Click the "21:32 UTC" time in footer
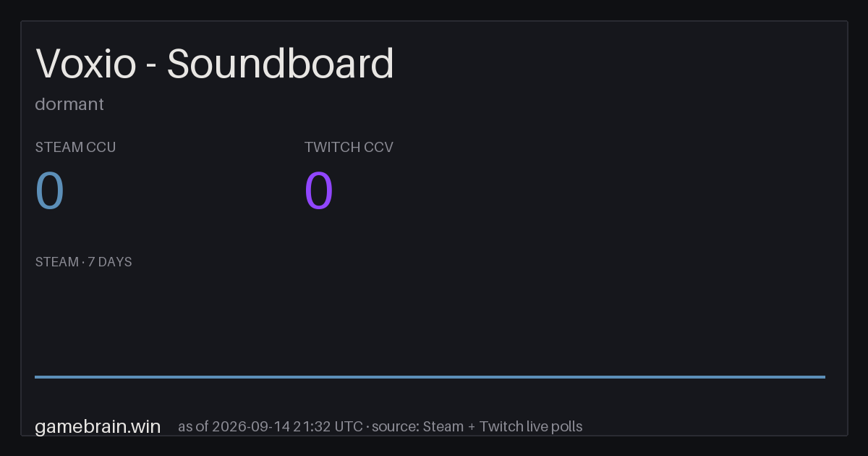868x456 pixels. [x=328, y=426]
